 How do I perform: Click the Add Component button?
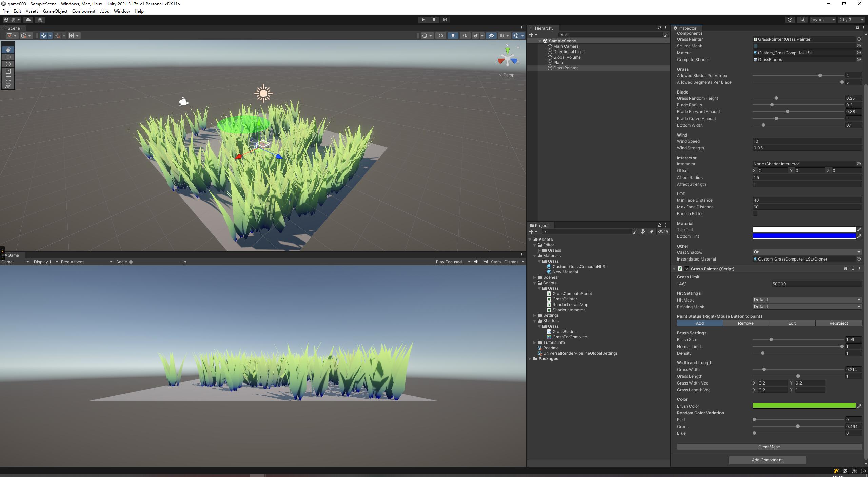(767, 460)
